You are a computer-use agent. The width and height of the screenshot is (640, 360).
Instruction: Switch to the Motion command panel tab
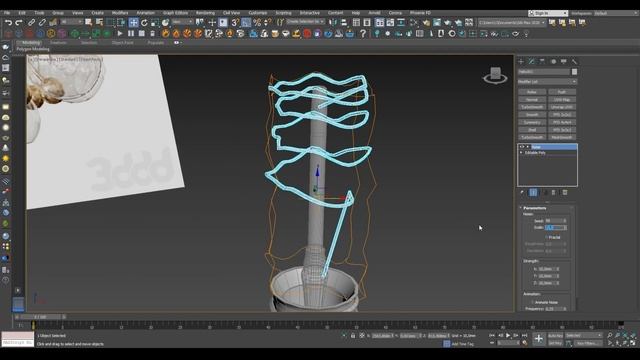(x=553, y=61)
